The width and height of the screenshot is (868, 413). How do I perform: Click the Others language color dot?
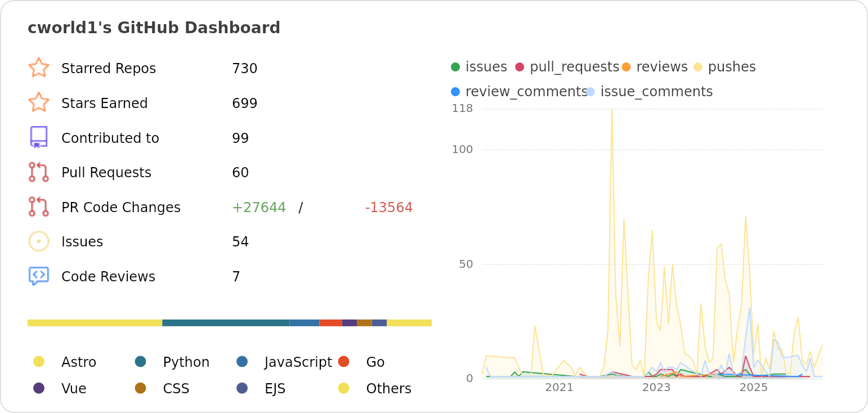point(344,388)
